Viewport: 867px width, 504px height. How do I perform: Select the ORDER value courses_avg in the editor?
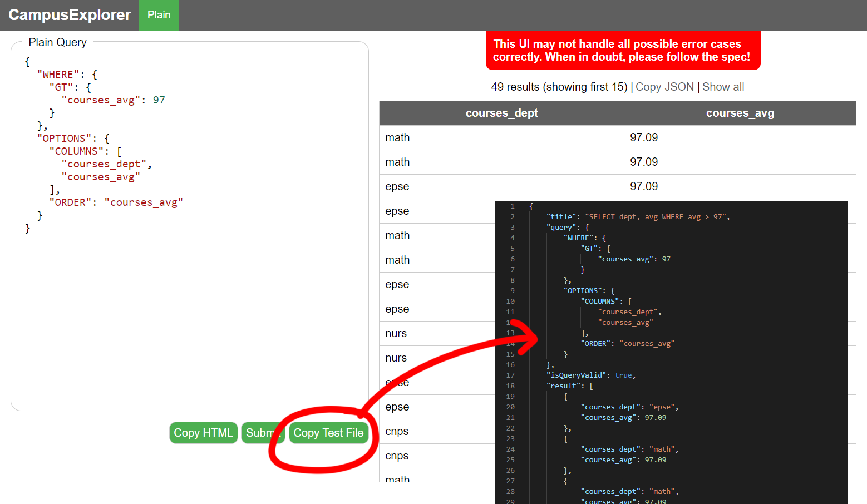tap(144, 202)
